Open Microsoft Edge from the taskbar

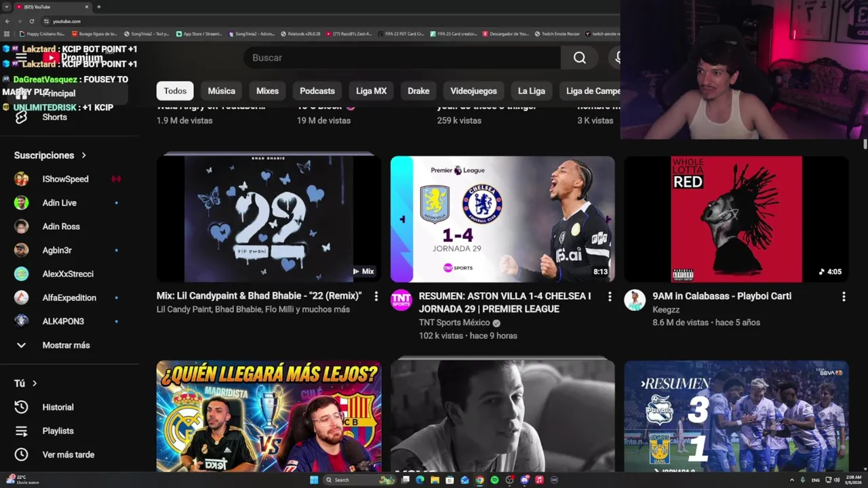(x=420, y=480)
